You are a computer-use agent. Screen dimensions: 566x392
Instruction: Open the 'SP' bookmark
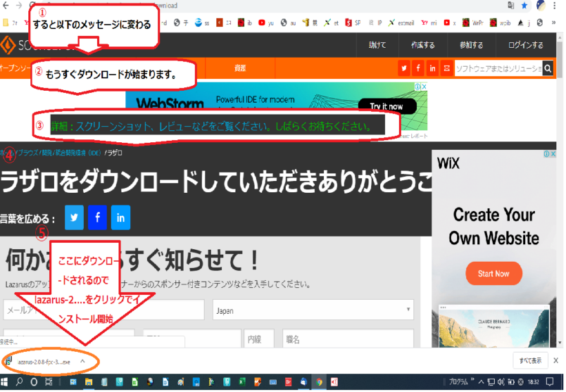pos(353,23)
